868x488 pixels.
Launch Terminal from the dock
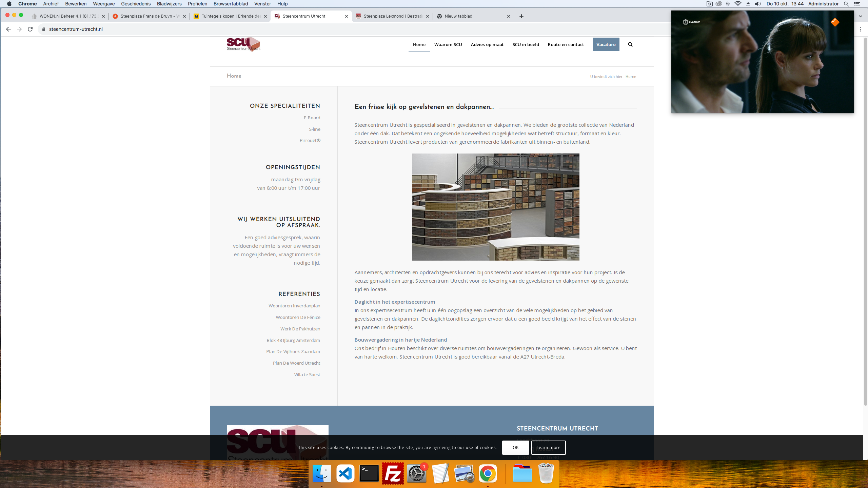tap(369, 473)
